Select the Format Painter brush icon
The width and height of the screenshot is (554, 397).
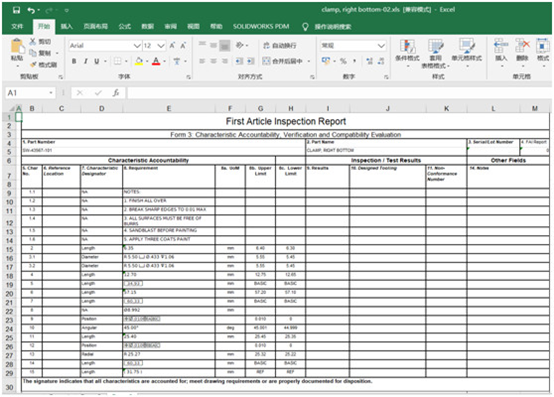tap(34, 65)
